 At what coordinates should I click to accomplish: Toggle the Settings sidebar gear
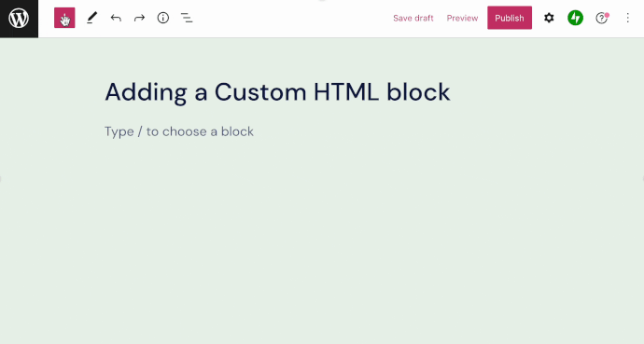click(x=549, y=18)
